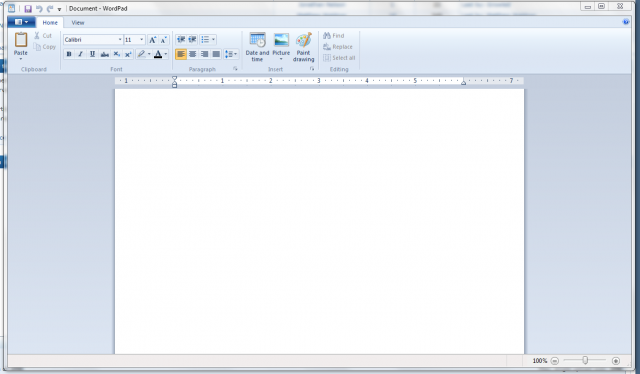Open WordPad Help icon

[626, 22]
